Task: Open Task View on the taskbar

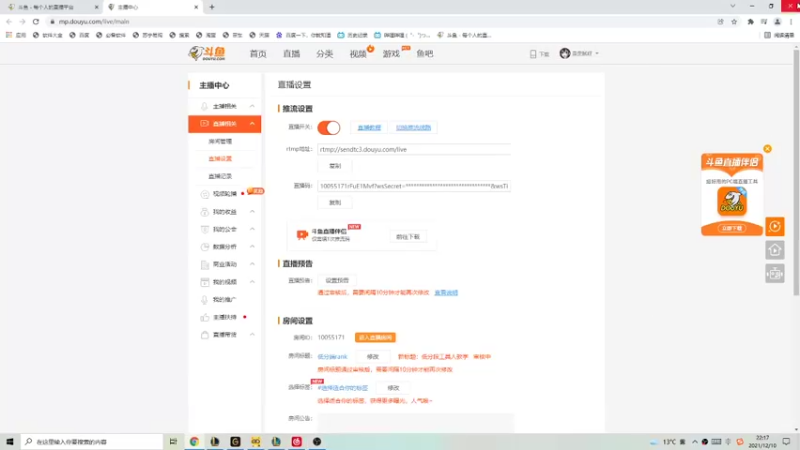Action: point(173,441)
